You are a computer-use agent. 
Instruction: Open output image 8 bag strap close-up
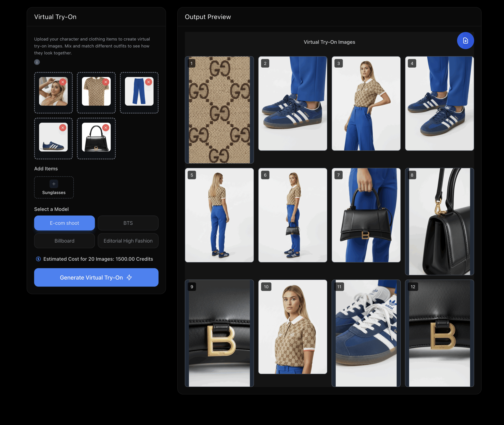click(x=439, y=222)
